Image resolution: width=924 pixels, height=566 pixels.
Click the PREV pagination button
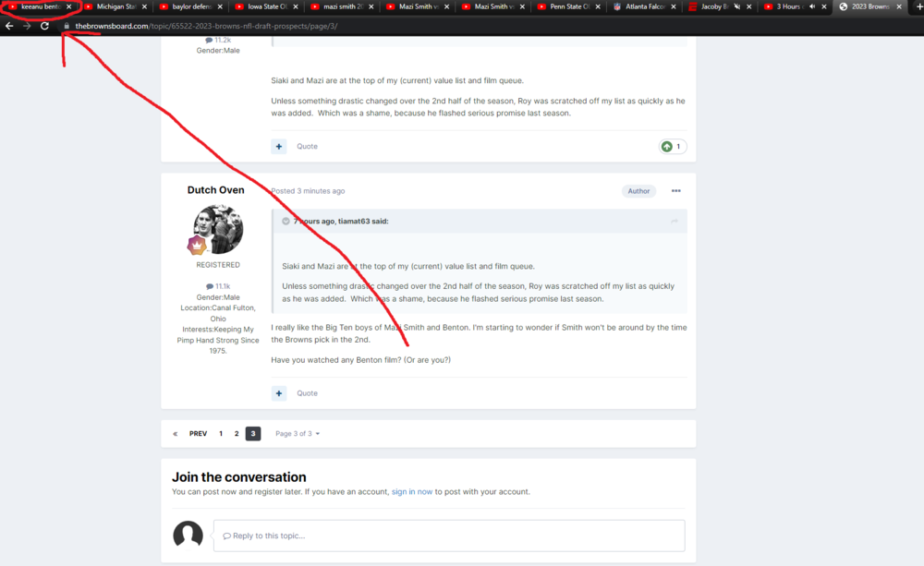tap(198, 433)
